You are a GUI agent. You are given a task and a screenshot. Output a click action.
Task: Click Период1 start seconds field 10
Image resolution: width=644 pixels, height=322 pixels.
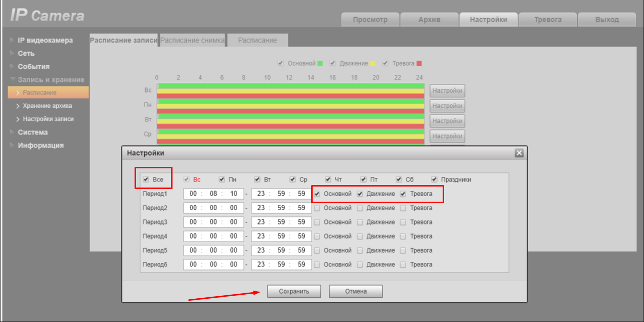[233, 194]
